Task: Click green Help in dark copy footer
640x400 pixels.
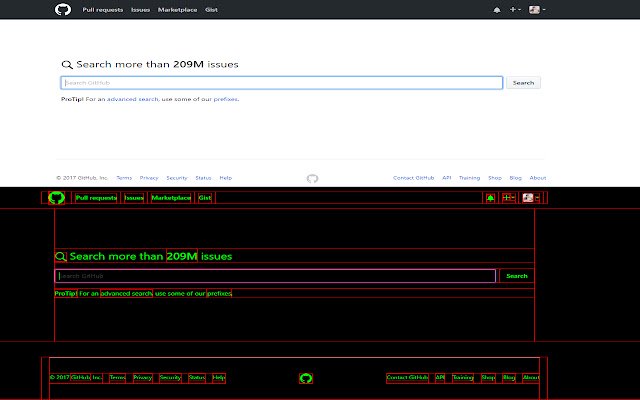Action: [x=219, y=378]
